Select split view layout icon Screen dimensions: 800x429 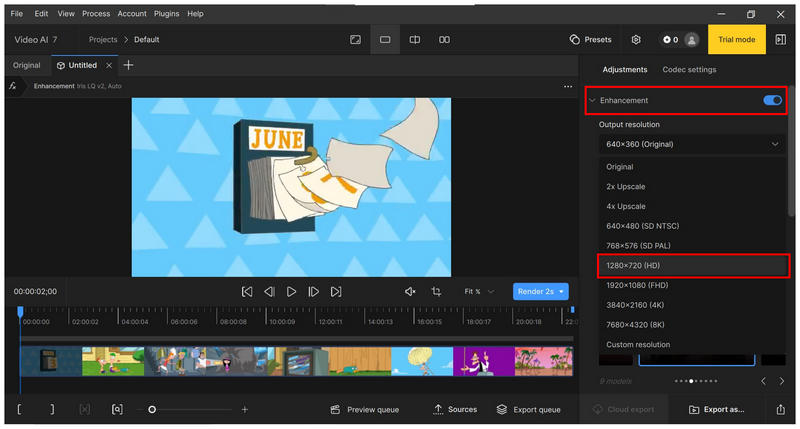click(415, 40)
